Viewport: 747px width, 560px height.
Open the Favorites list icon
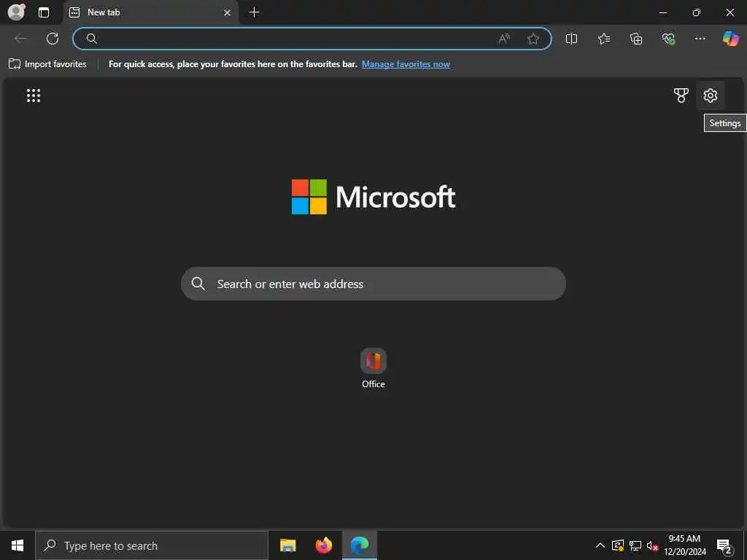pyautogui.click(x=603, y=39)
